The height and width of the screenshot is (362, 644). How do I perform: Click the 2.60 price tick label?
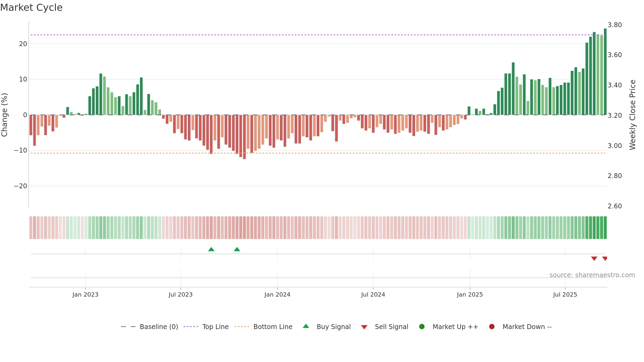(x=615, y=206)
